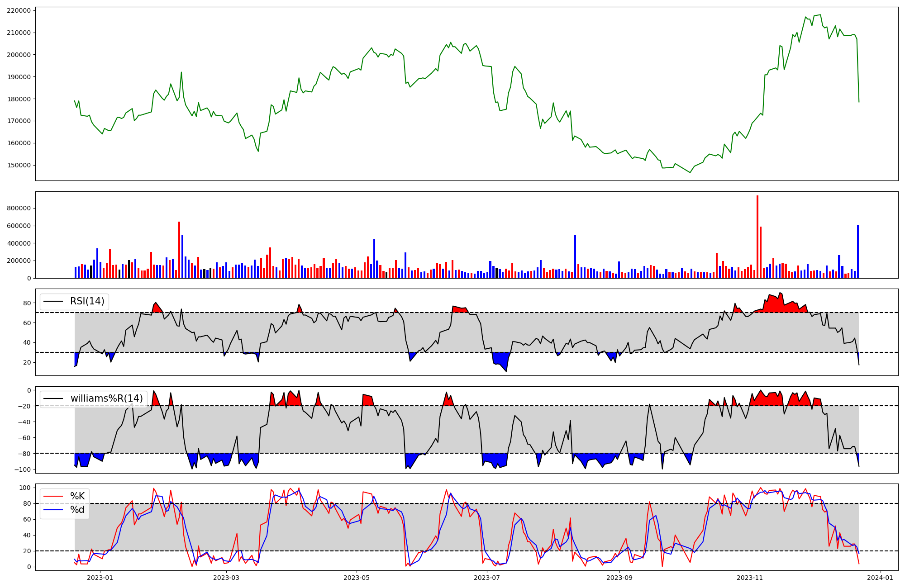905x588 pixels.
Task: Click the 2023-05 x-axis date label
Action: tap(357, 578)
